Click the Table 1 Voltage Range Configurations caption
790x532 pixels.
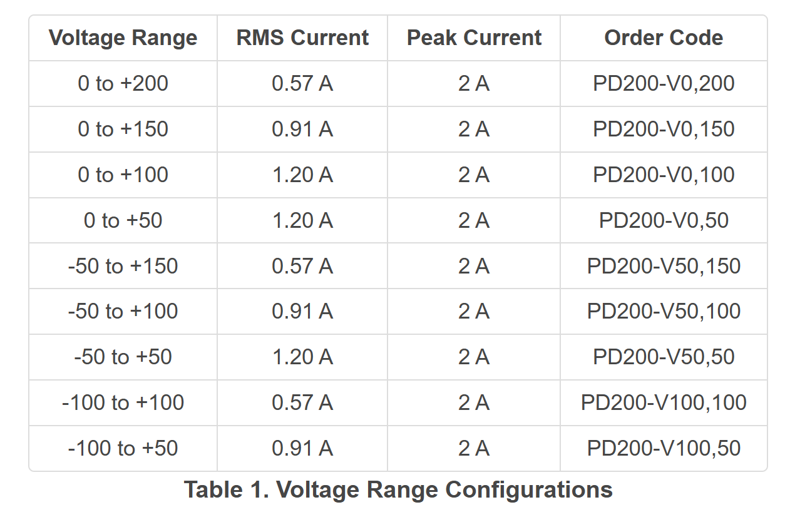398,489
